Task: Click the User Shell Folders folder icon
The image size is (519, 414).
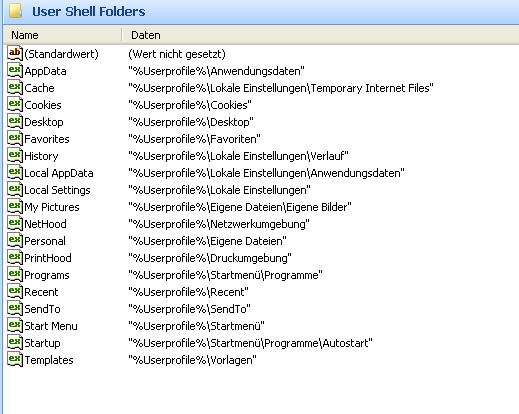Action: [15, 11]
